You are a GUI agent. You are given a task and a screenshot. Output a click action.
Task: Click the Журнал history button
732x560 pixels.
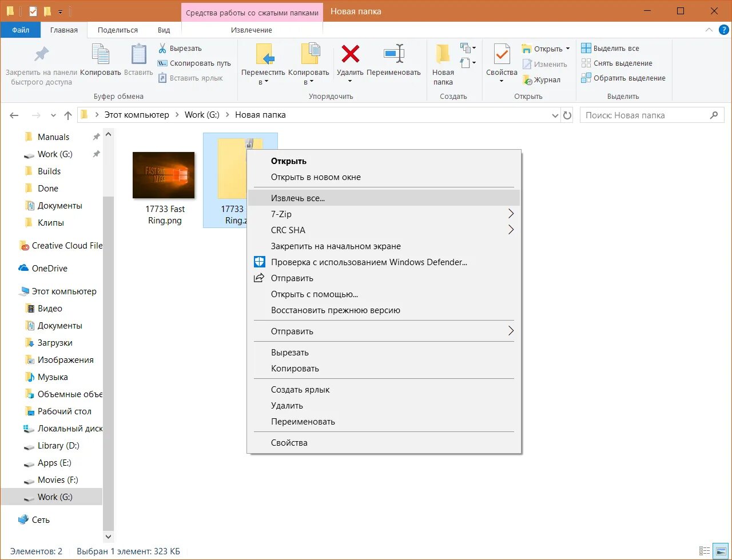[x=541, y=80]
